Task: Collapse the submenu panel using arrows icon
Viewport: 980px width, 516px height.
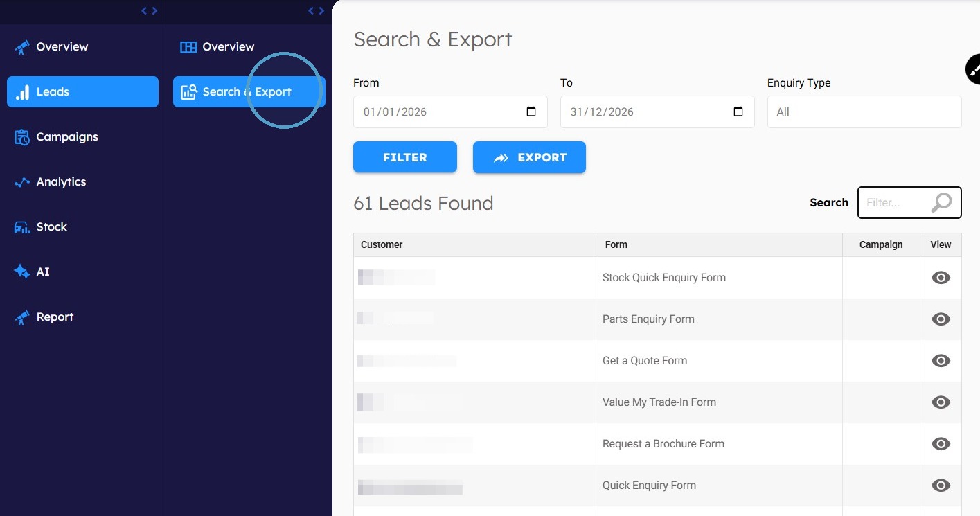Action: [x=316, y=10]
